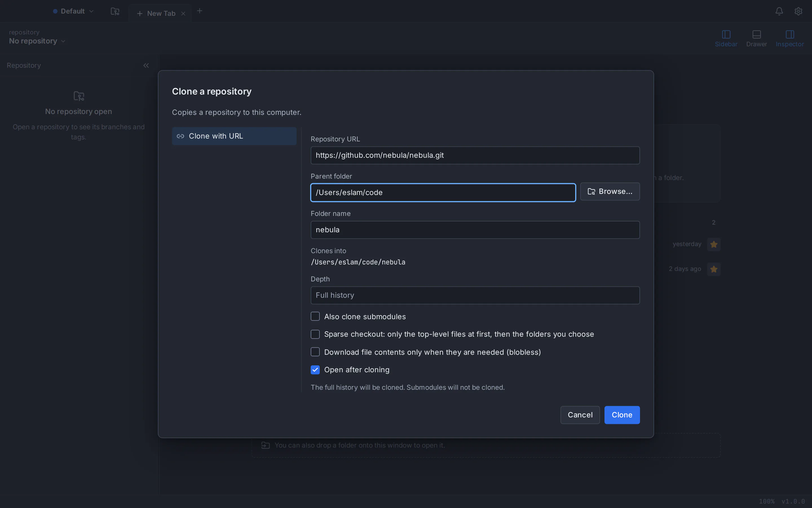Viewport: 812px width, 508px height.
Task: Click the open repository folder icon in tab bar
Action: (115, 11)
